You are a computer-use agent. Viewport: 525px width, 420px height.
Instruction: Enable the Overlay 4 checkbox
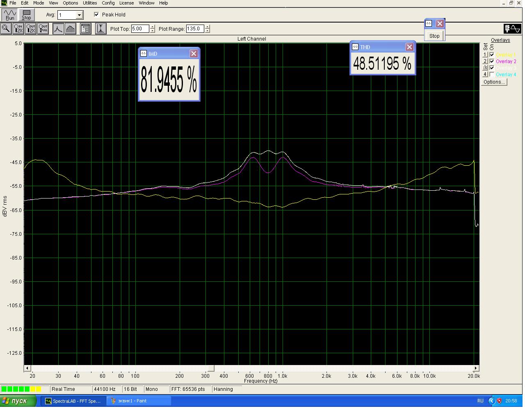492,75
